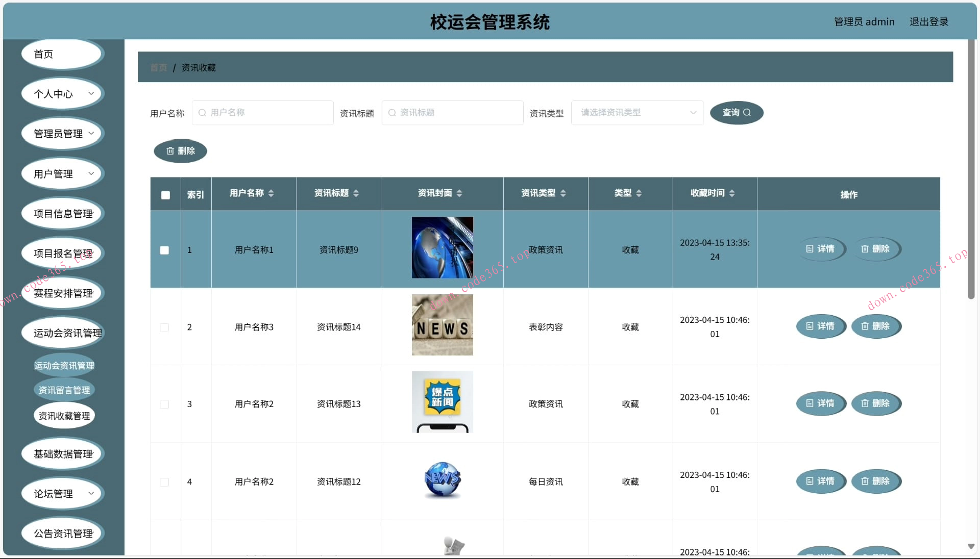Select 运动会资讯管理 in the sidebar

coord(64,365)
